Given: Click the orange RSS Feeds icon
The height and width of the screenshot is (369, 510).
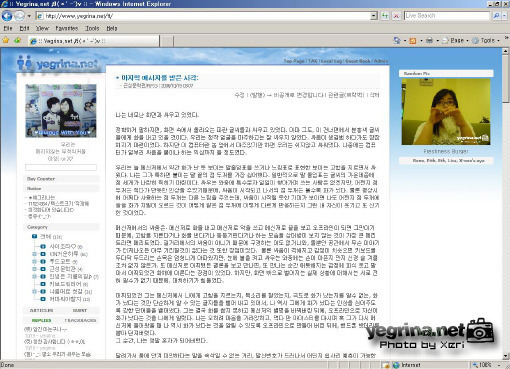Looking at the screenshot, I should (x=413, y=41).
